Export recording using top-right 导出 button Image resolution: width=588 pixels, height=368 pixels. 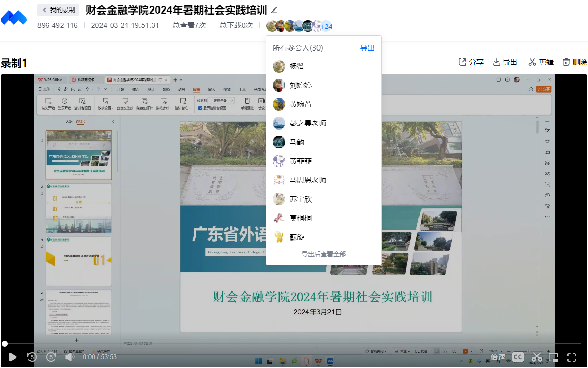tap(505, 62)
